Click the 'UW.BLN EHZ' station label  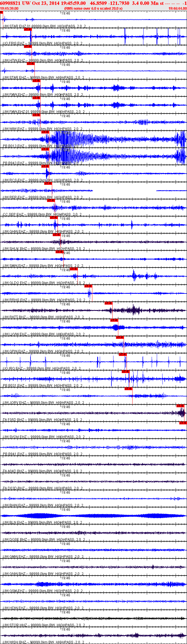13,523
